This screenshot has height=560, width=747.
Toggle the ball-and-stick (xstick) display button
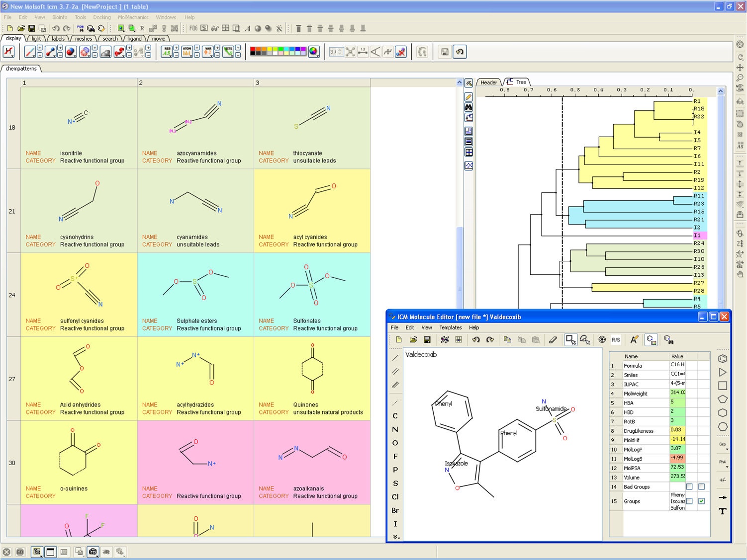[x=50, y=52]
